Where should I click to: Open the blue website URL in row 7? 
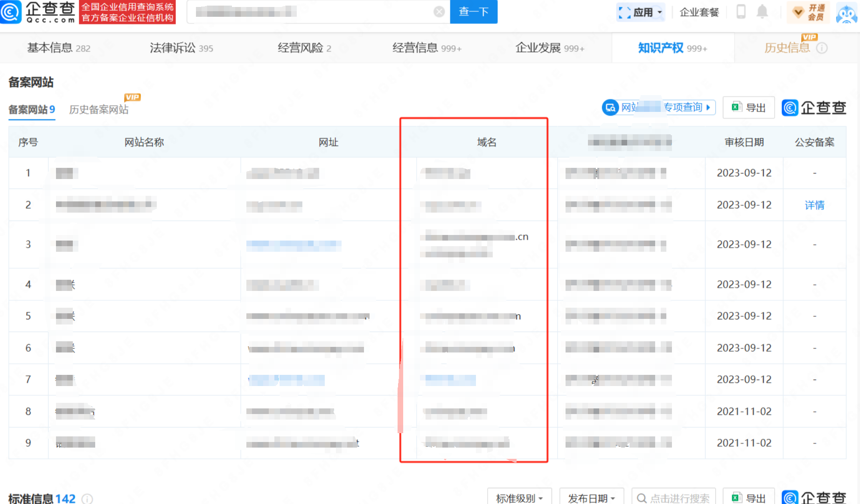[x=287, y=380]
